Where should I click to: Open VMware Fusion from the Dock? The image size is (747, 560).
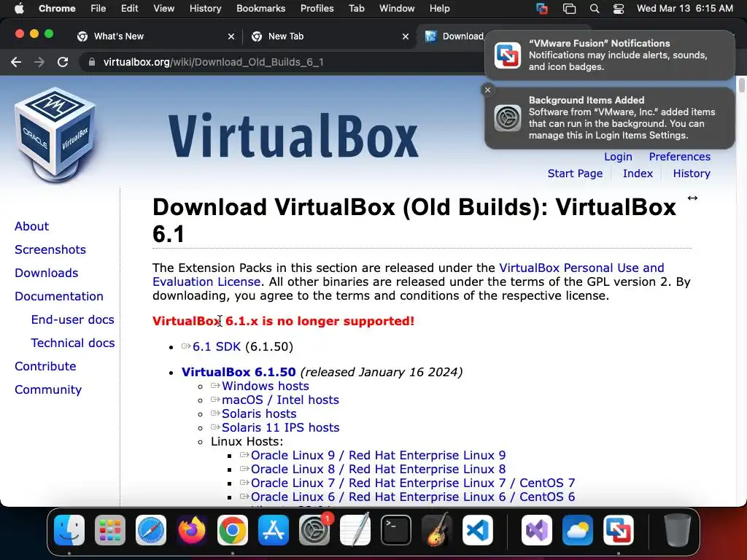click(619, 530)
